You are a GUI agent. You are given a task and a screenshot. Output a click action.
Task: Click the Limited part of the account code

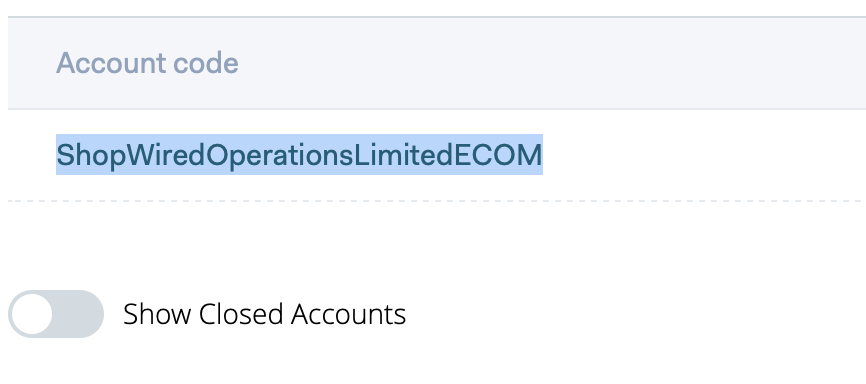point(403,155)
